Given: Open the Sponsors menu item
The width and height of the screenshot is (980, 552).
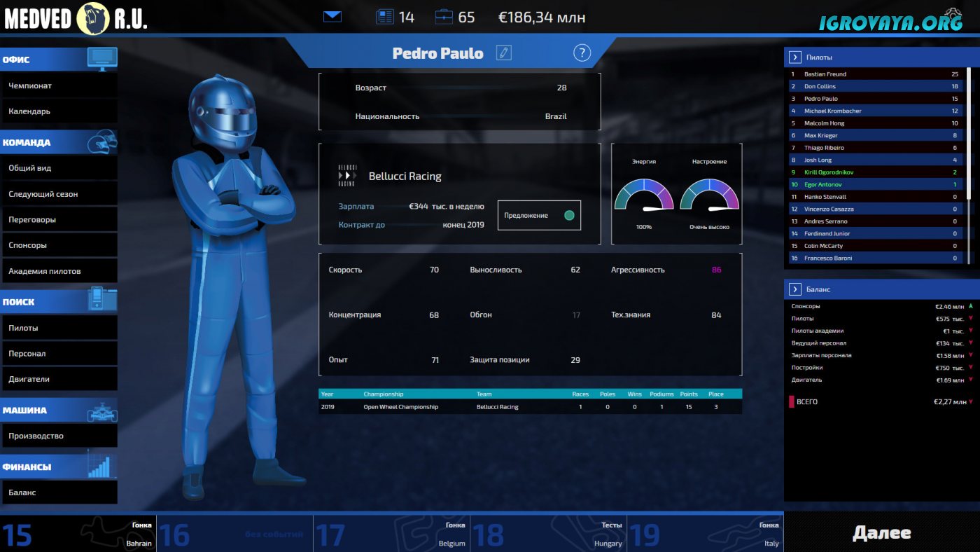Looking at the screenshot, I should click(59, 245).
